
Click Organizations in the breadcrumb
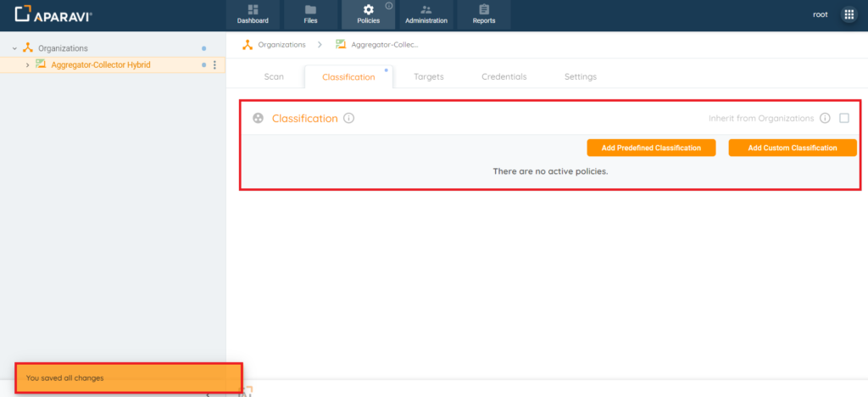(281, 45)
